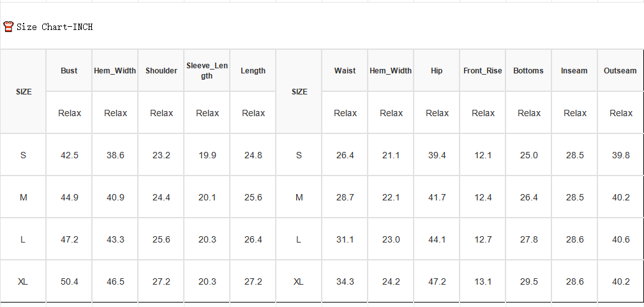Select the XL bottoms value 29.5
Image resolution: width=644 pixels, height=307 pixels.
(529, 282)
